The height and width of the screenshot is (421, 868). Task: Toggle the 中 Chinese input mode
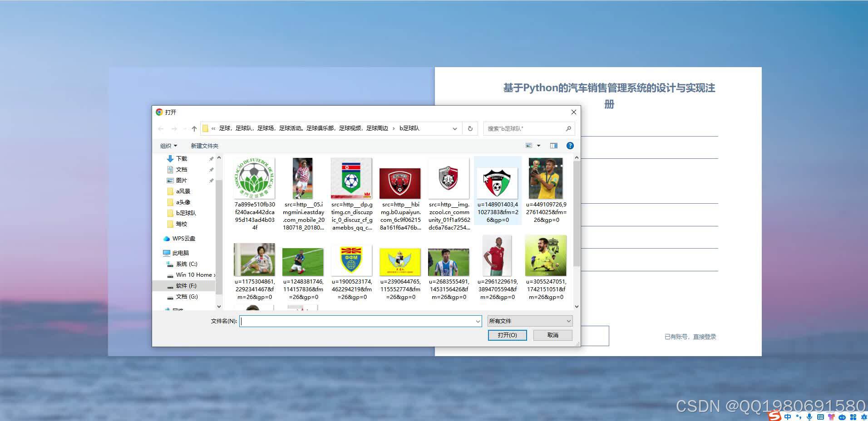(x=788, y=416)
